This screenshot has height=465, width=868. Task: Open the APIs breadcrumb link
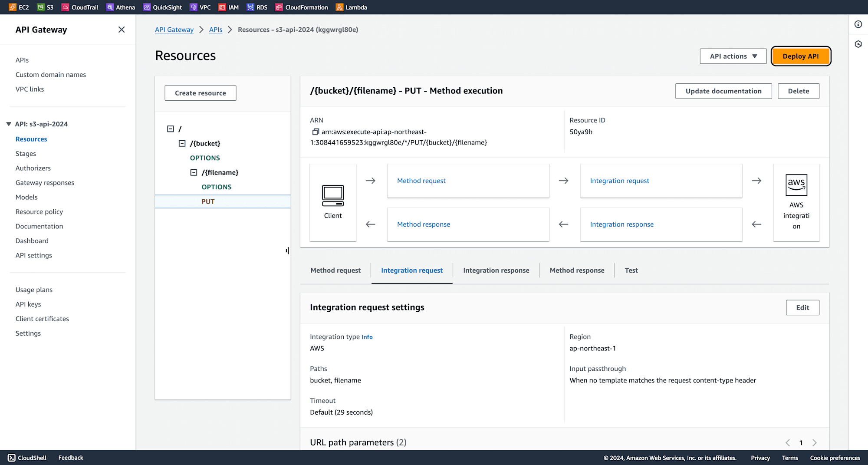click(216, 30)
